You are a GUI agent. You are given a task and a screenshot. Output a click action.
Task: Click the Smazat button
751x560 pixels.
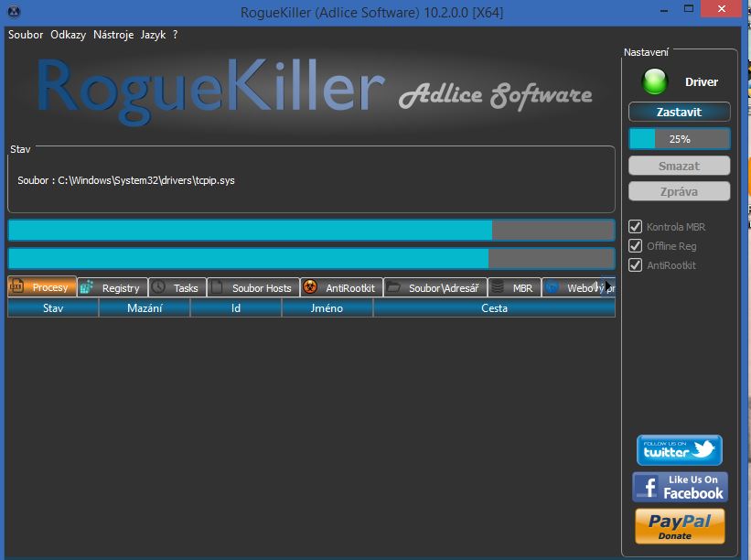click(x=679, y=166)
